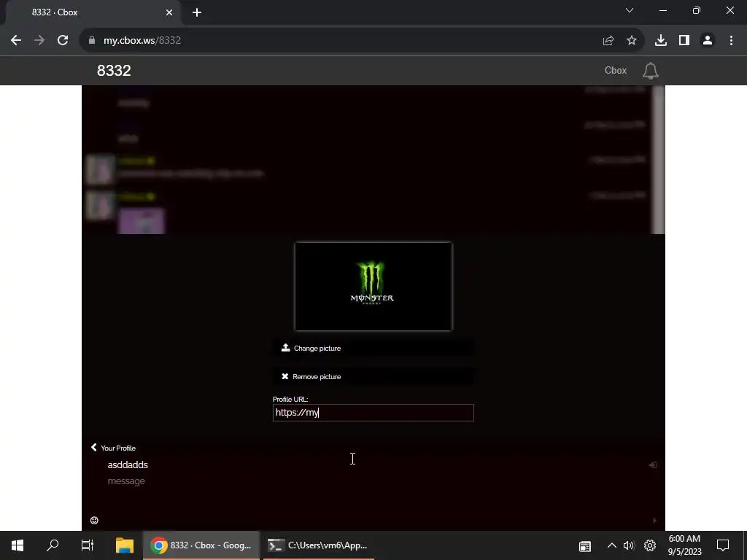This screenshot has width=747, height=560.
Task: Open settings gear in tray
Action: (650, 545)
